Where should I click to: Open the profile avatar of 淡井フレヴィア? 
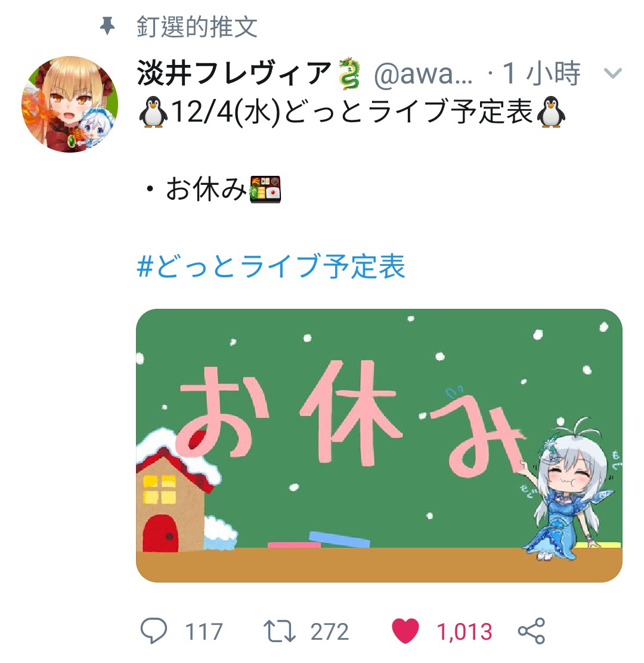(x=70, y=104)
